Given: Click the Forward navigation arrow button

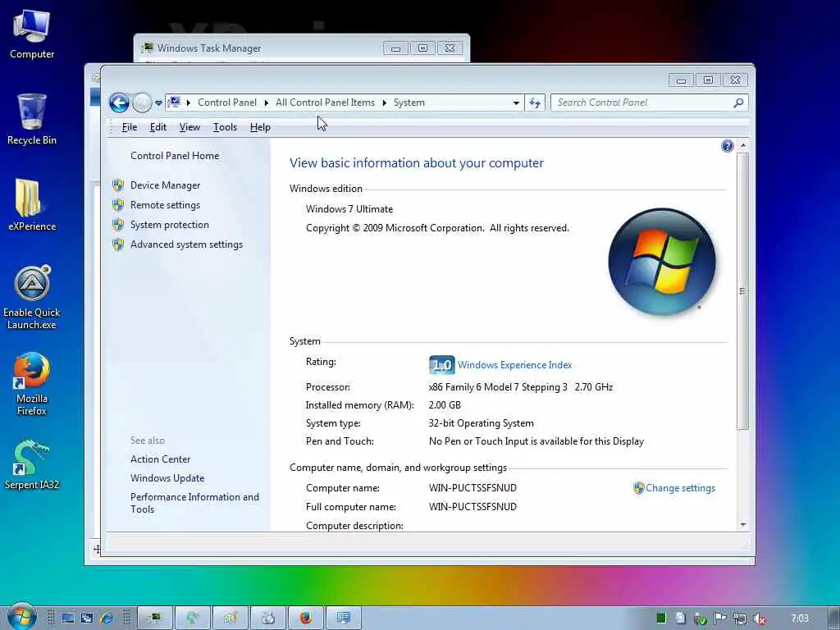Looking at the screenshot, I should pos(142,103).
